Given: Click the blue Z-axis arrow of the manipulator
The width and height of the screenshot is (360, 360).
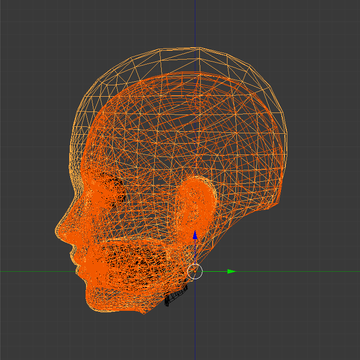Looking at the screenshot, I should pyautogui.click(x=195, y=235).
